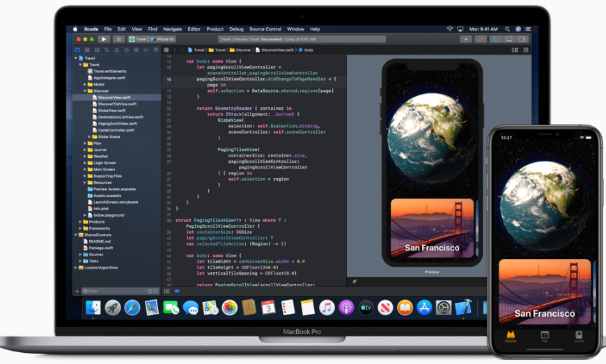Click the add file plus icon in navigator footer
The image size is (606, 364).
77,291
